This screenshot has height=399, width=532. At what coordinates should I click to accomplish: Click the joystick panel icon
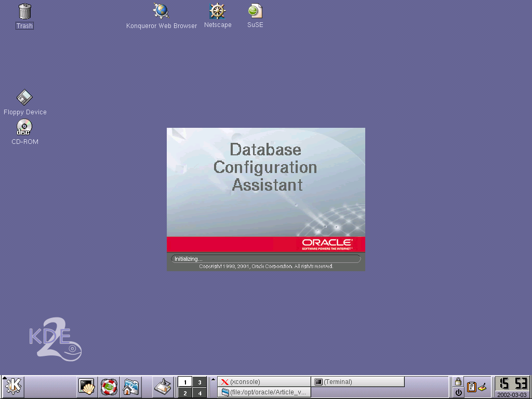tap(163, 387)
